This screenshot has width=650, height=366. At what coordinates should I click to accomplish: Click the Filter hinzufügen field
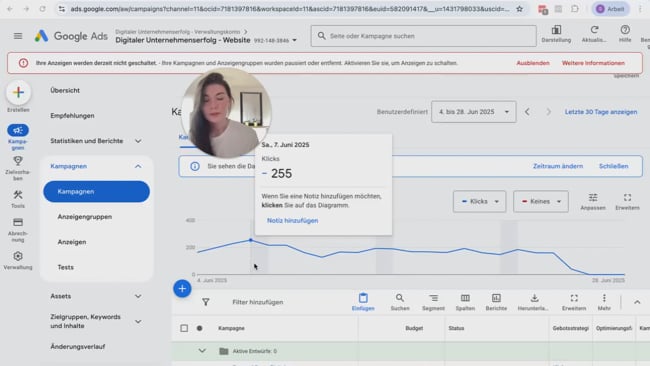(258, 302)
